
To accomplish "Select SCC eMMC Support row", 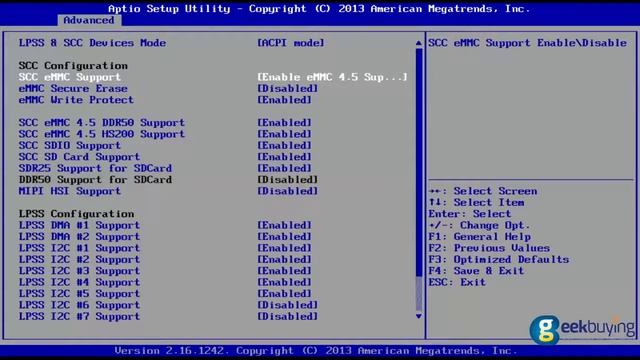I will pyautogui.click(x=70, y=77).
